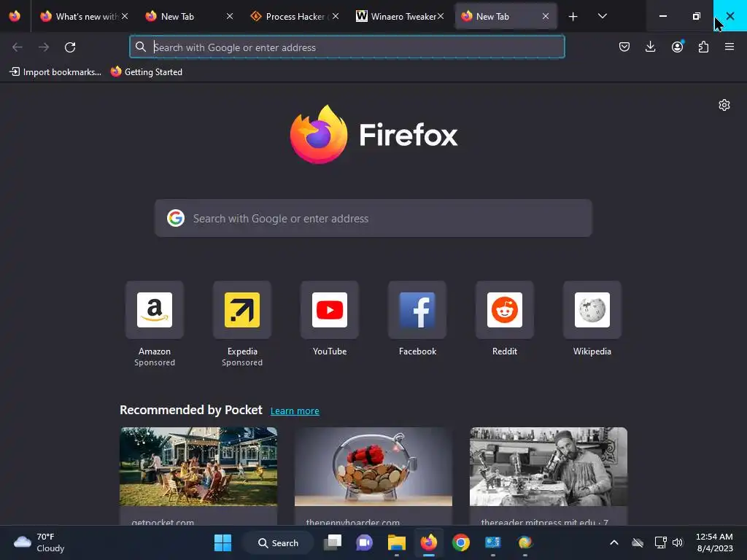
Task: Open volume control tray icon
Action: click(678, 542)
